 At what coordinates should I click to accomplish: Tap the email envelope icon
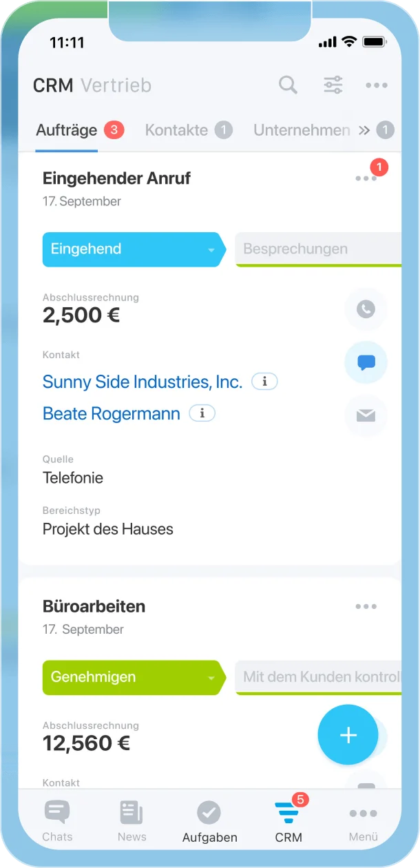point(366,415)
